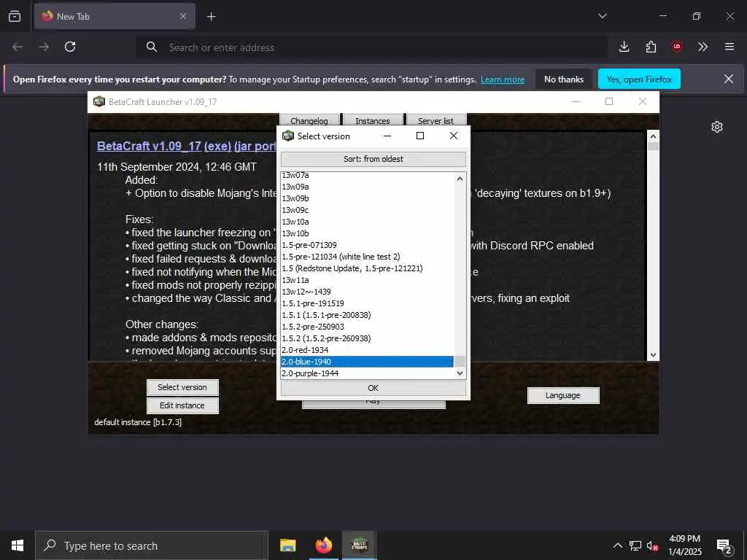Select 1.5.2 (1.5.2-pre-260938) version

tap(368, 338)
